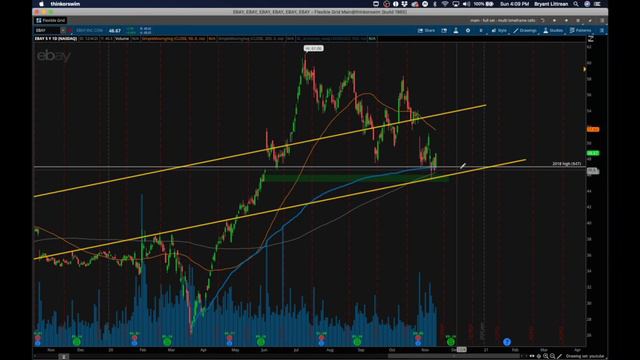The height and width of the screenshot is (360, 640).
Task: Click the Bluetooth icon in menu bar
Action: click(x=435, y=4)
